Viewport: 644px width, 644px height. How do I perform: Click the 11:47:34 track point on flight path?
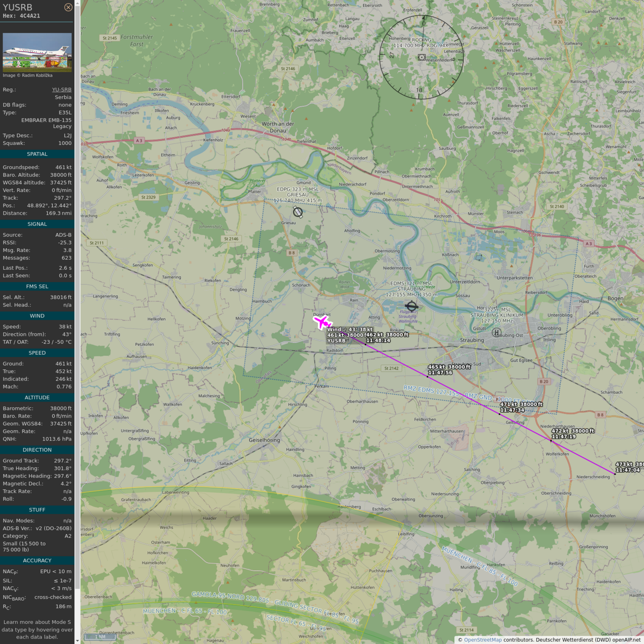[500, 414]
